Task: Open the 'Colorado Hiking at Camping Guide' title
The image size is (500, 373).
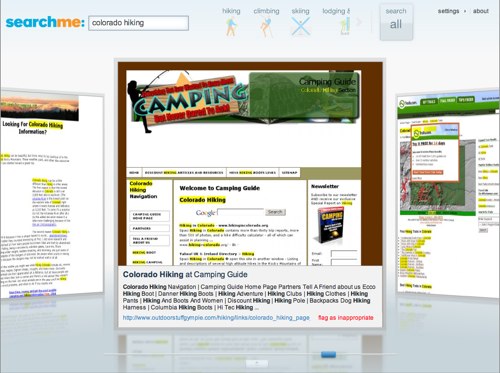Action: click(185, 274)
